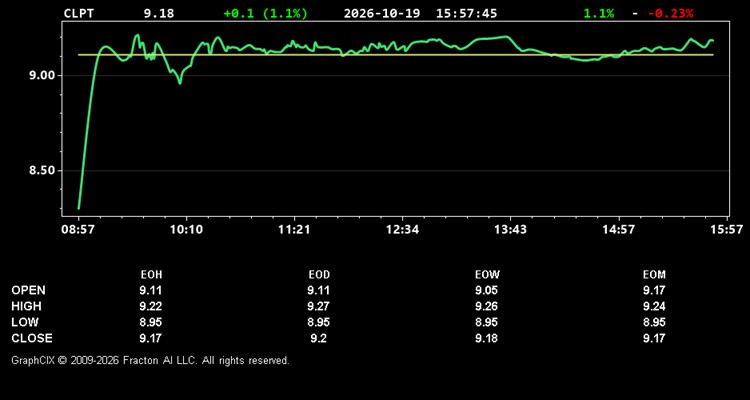This screenshot has height=400, width=750.
Task: Click the 14:57 time axis label
Action: click(619, 230)
